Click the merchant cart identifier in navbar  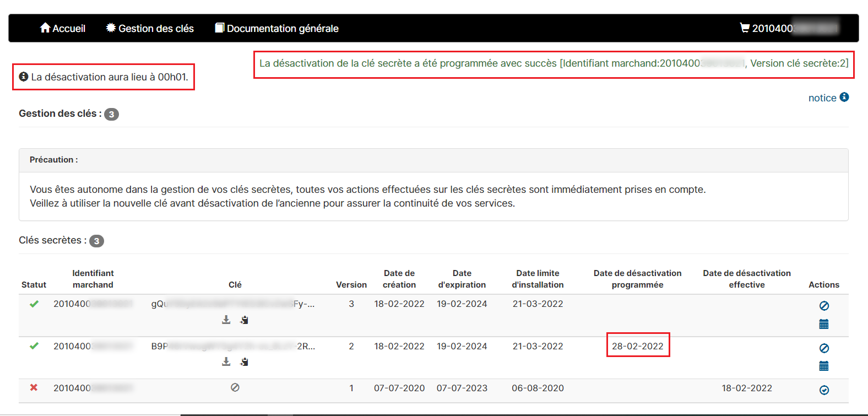click(x=789, y=28)
